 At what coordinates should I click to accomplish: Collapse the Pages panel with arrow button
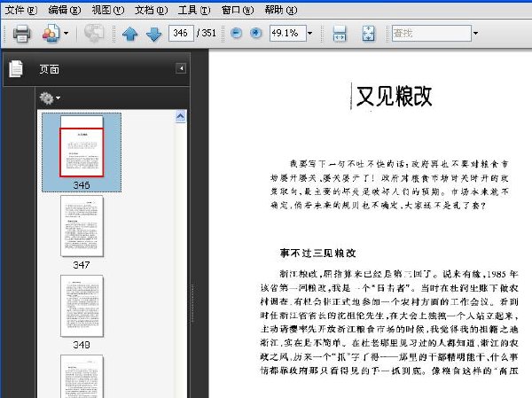[181, 68]
